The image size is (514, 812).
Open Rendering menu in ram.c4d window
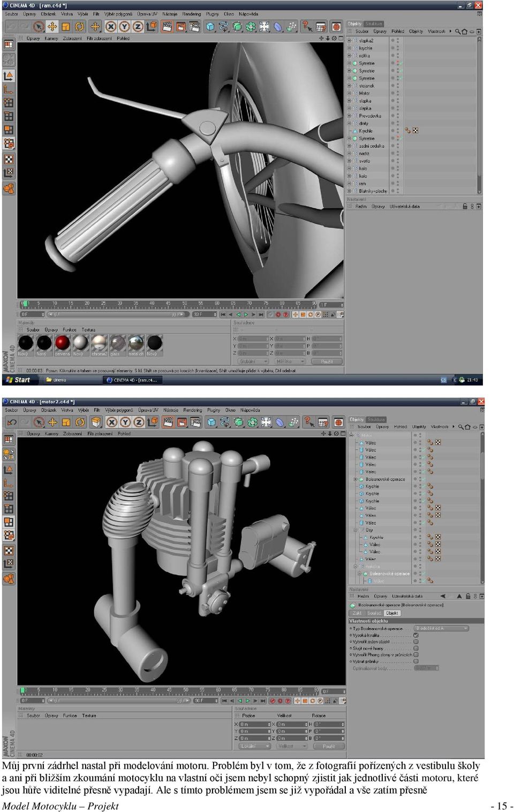pyautogui.click(x=191, y=14)
